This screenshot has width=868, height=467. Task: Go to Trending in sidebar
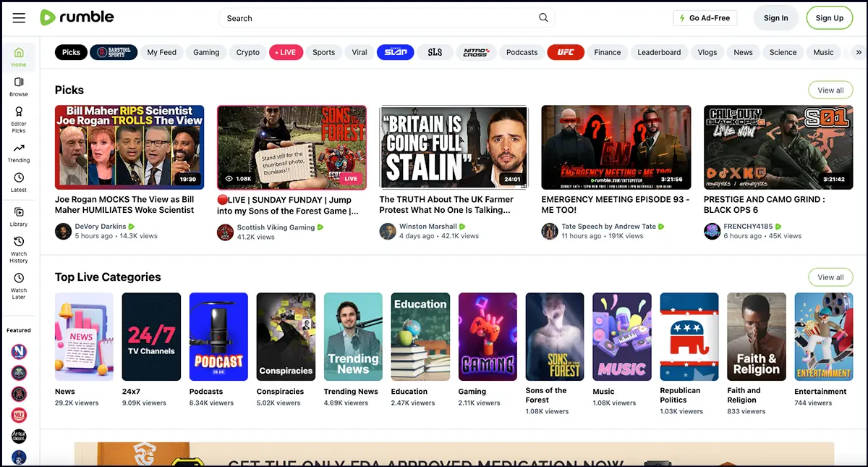[x=19, y=153]
